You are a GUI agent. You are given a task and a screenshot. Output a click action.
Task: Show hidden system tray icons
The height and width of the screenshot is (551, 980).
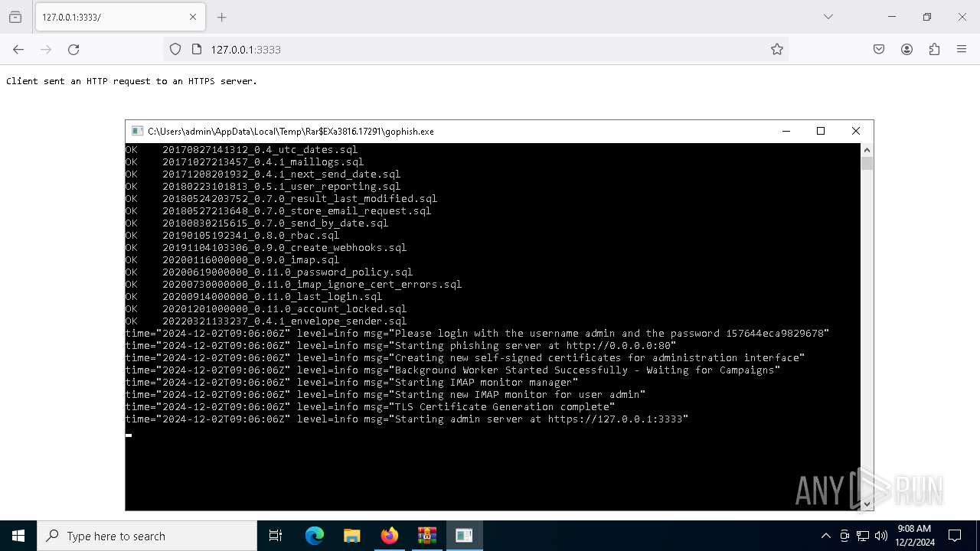click(x=825, y=536)
